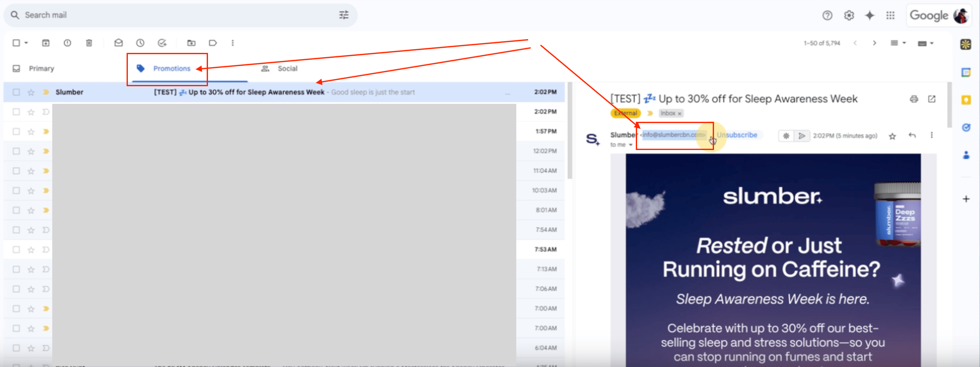Image resolution: width=980 pixels, height=367 pixels.
Task: Expand the select-all dropdown arrow
Action: click(26, 43)
